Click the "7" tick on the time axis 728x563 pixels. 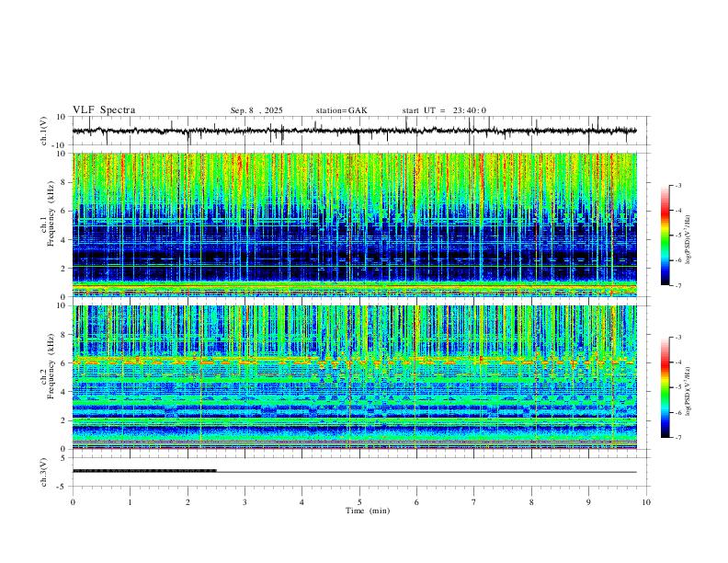[x=474, y=502]
